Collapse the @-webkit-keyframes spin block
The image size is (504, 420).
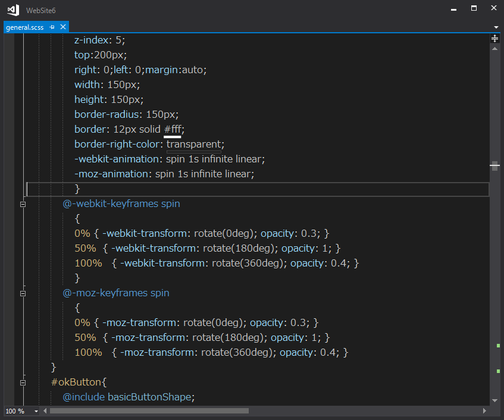pyautogui.click(x=23, y=204)
